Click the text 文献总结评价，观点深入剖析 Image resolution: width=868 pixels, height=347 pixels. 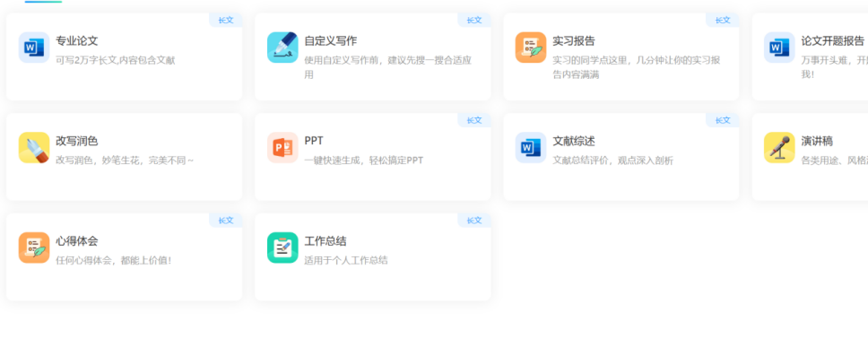[613, 160]
